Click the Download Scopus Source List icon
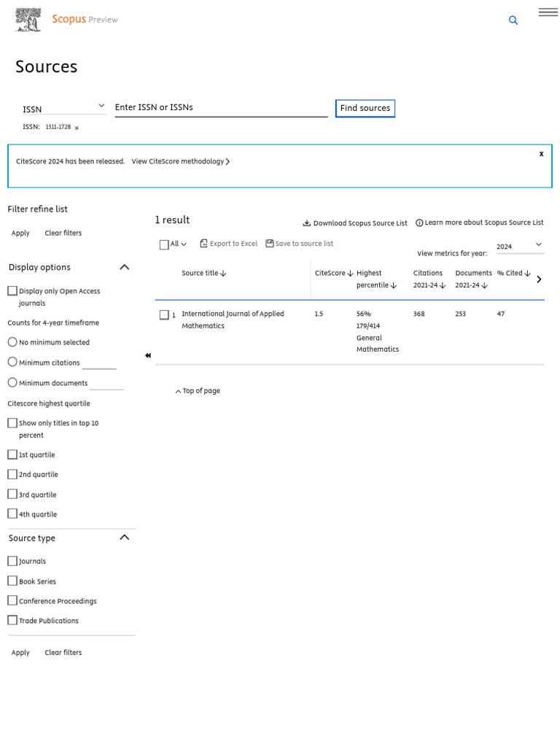This screenshot has height=747, width=560. click(x=307, y=223)
